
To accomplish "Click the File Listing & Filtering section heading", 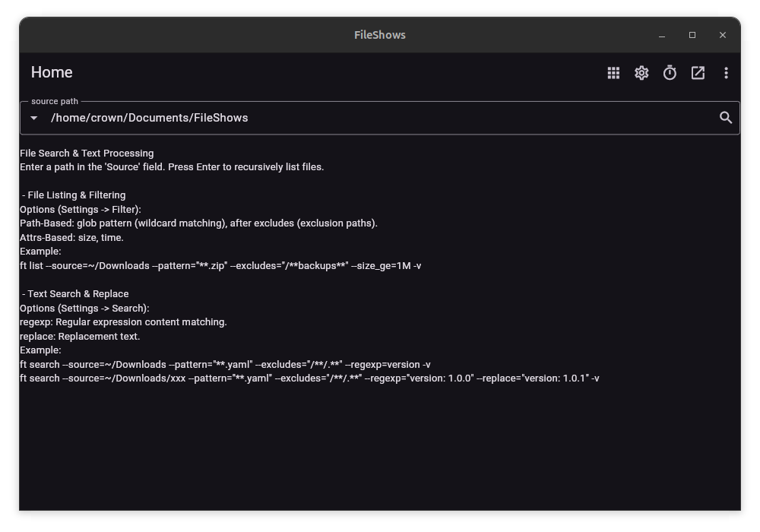I will tap(73, 195).
